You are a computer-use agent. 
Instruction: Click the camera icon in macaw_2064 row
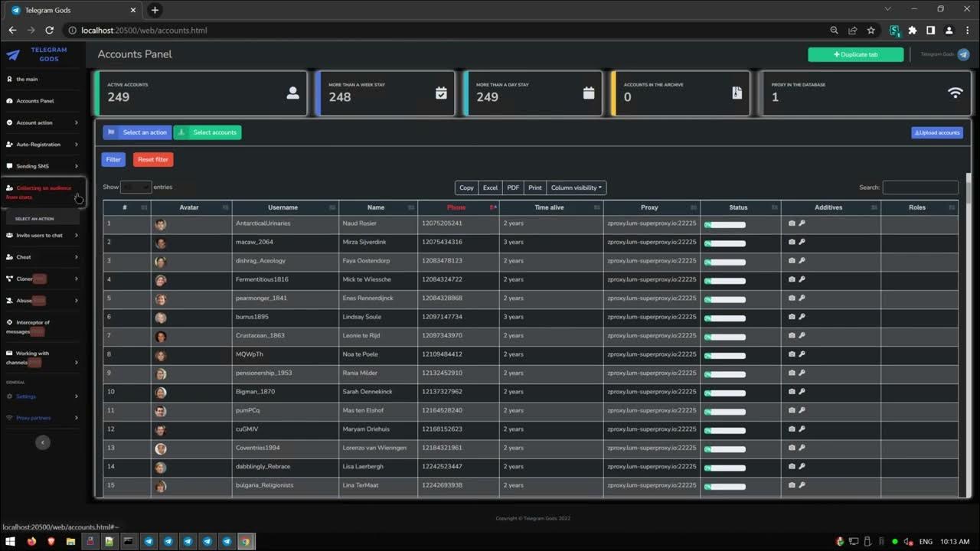[x=792, y=242]
